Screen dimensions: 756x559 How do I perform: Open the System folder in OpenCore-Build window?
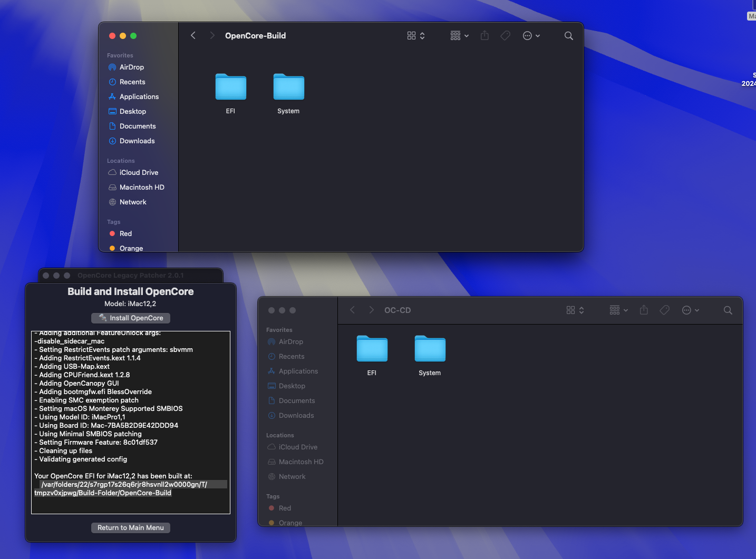click(289, 87)
